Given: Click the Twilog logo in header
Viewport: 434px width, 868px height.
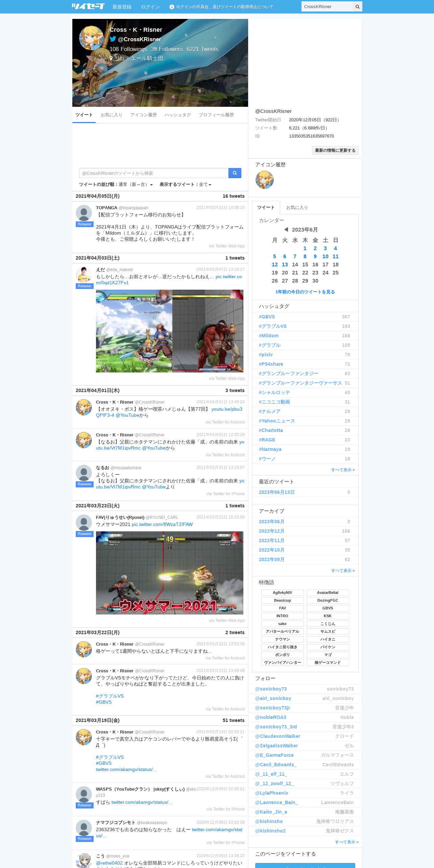Looking at the screenshot, I should tap(88, 6).
